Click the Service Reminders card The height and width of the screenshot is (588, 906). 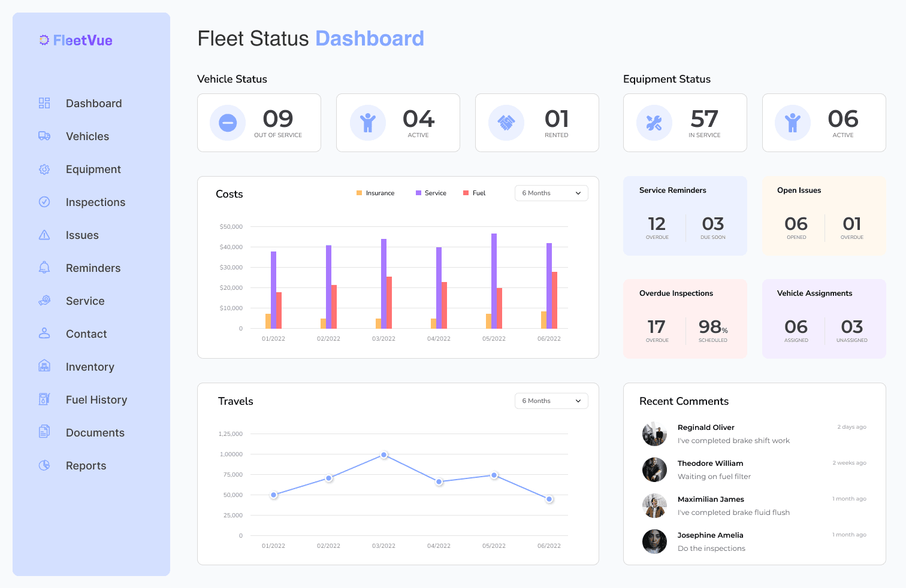(x=685, y=216)
